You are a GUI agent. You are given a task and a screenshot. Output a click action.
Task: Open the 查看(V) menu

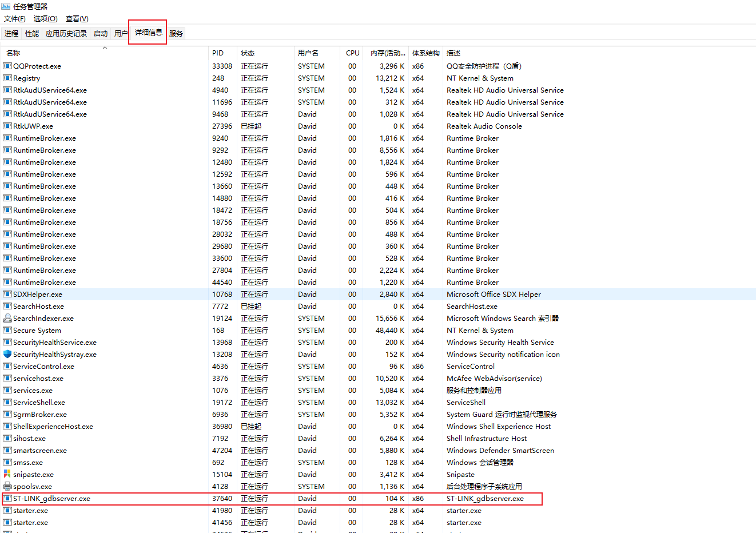point(77,19)
